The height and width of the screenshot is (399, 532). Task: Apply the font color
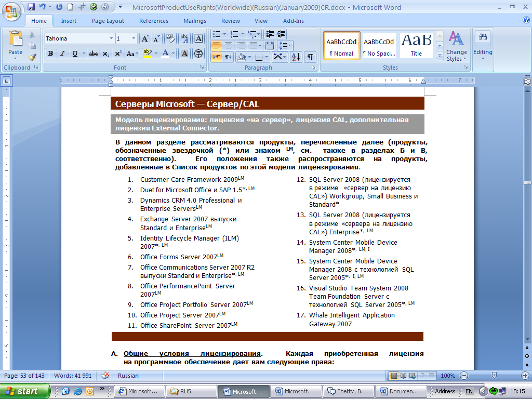point(165,54)
